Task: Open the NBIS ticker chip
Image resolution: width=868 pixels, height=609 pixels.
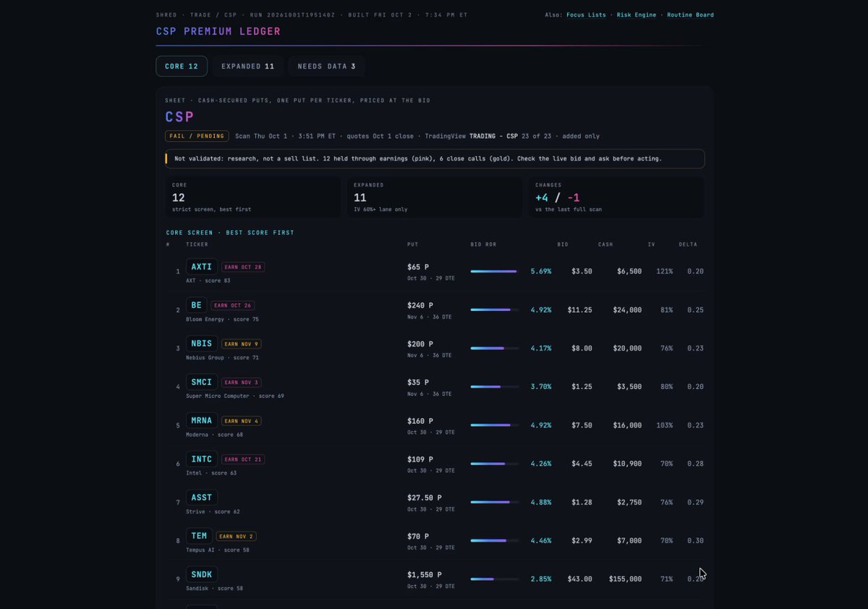Action: click(x=202, y=344)
